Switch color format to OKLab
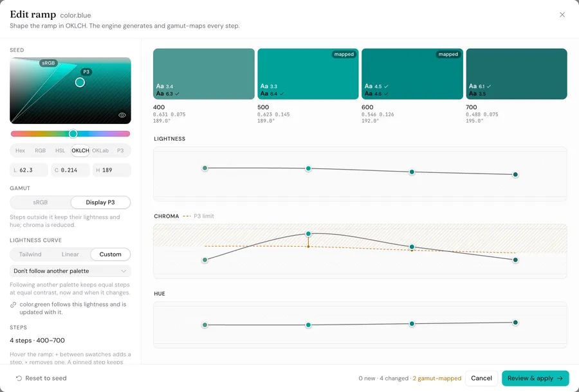This screenshot has height=392, width=579. pyautogui.click(x=100, y=150)
